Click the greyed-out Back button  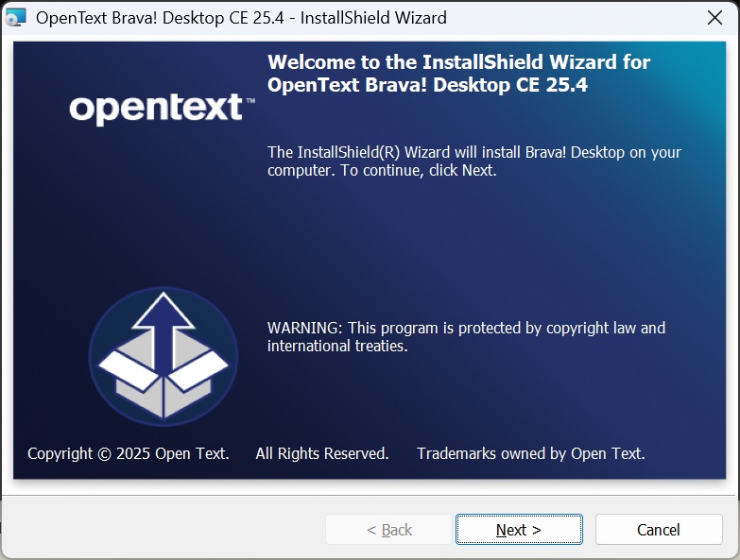pyautogui.click(x=388, y=530)
